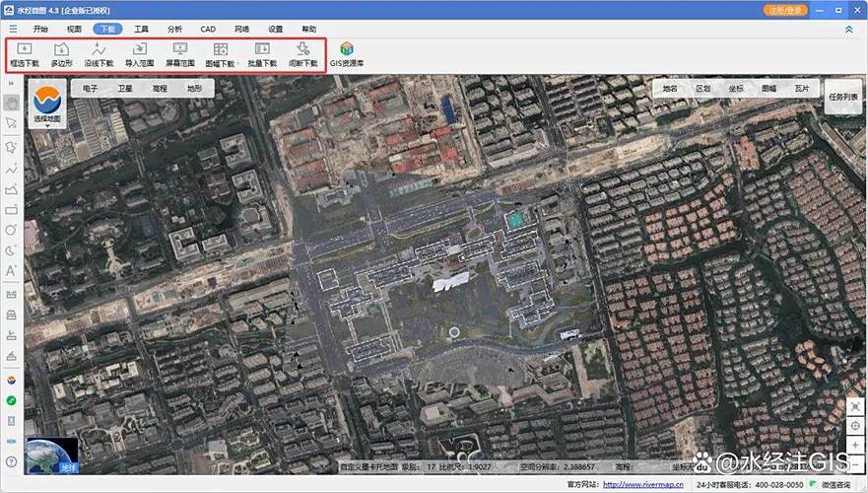Open the 选择地图 map selection dropdown
The height and width of the screenshot is (493, 868).
point(47,106)
